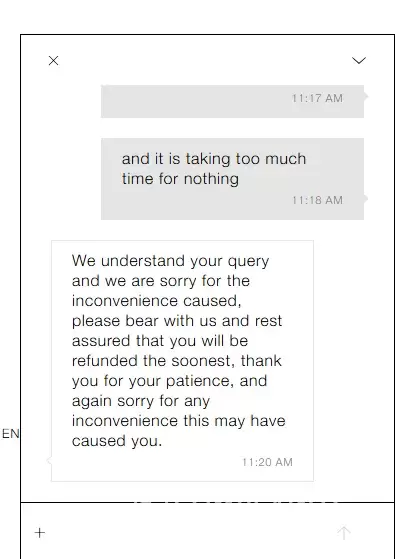Collapse the chat using the chevron arrow

coord(359,61)
